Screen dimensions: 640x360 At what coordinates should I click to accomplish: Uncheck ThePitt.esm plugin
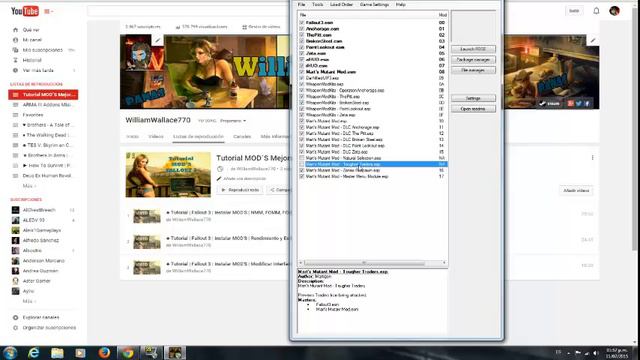click(x=302, y=35)
